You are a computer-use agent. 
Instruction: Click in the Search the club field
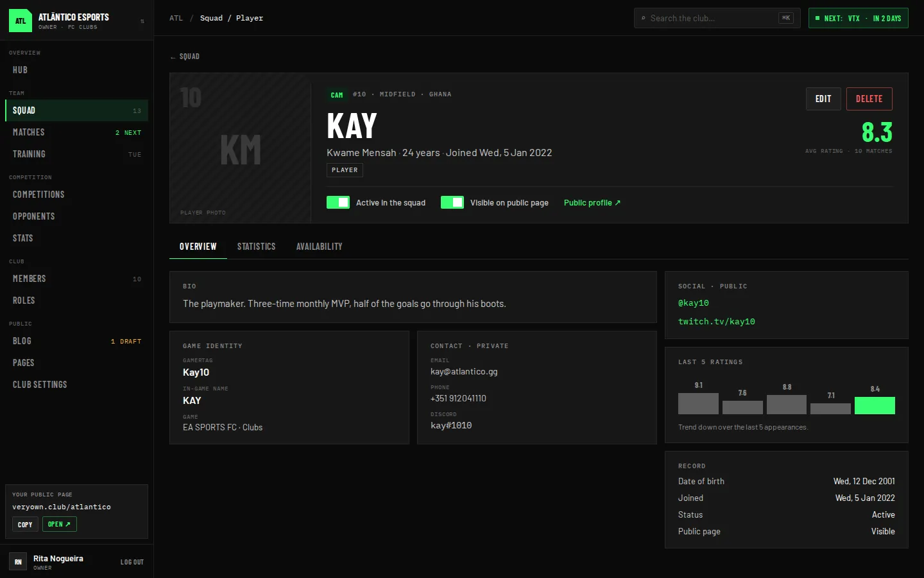717,18
